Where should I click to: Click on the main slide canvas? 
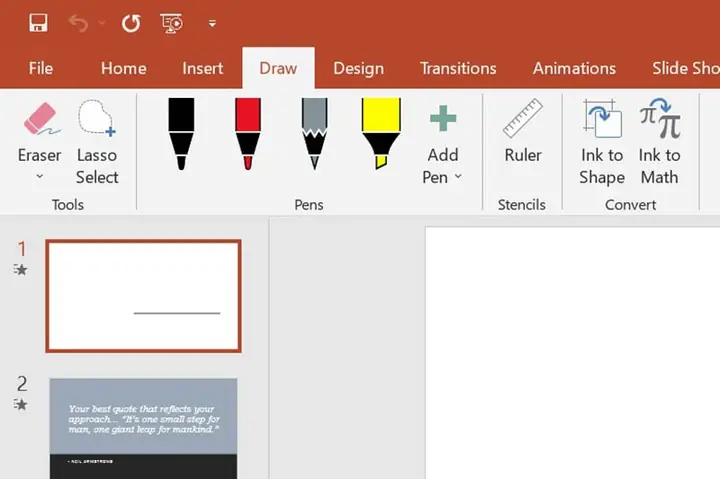572,353
